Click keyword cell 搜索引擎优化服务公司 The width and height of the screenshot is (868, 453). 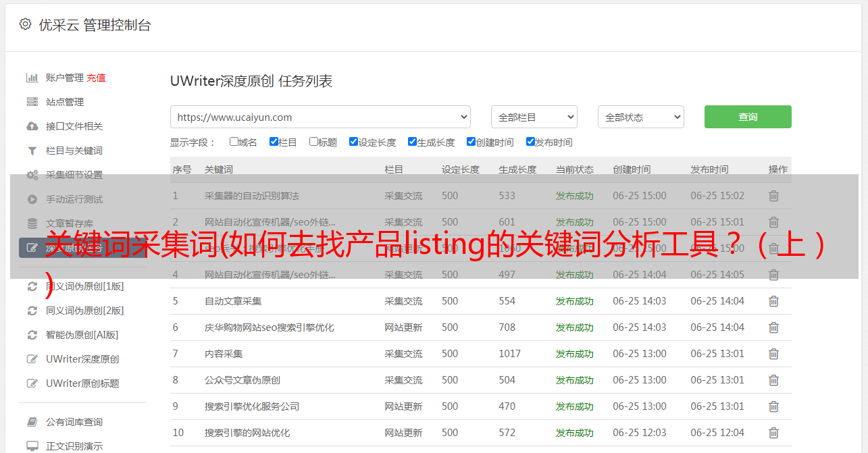coord(252,406)
